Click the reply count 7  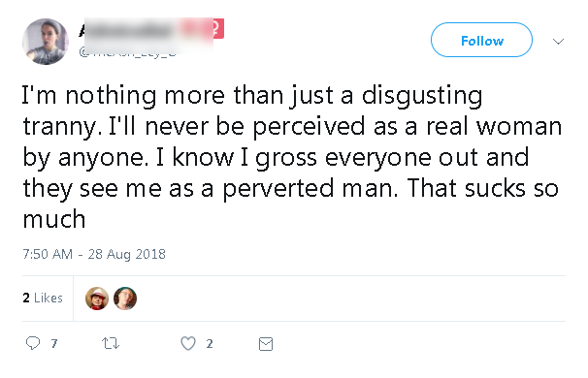(x=54, y=343)
